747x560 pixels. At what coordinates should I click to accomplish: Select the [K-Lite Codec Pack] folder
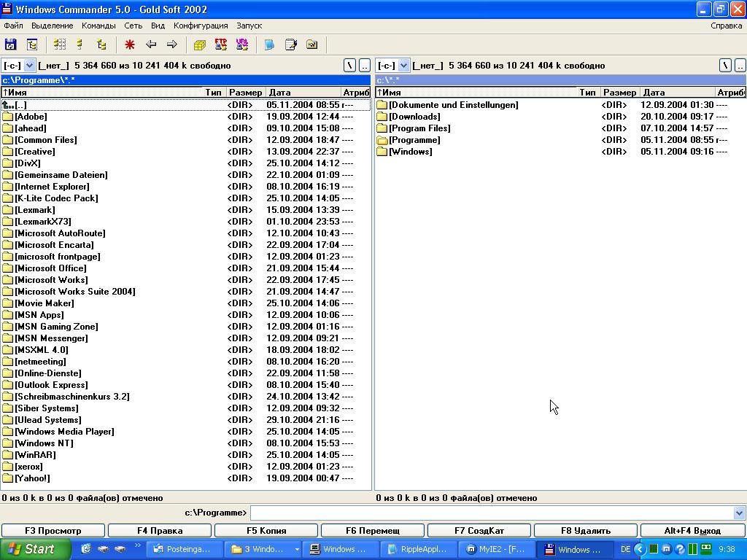(x=186, y=198)
